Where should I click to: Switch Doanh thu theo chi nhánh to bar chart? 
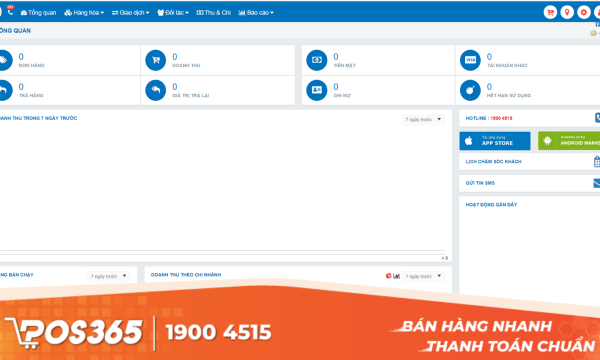(396, 276)
